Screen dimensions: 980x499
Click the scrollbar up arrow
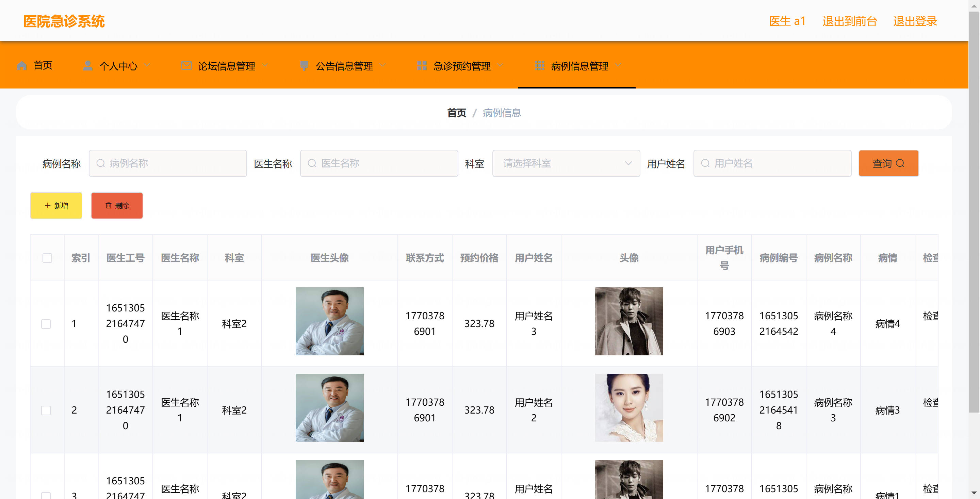(x=974, y=5)
